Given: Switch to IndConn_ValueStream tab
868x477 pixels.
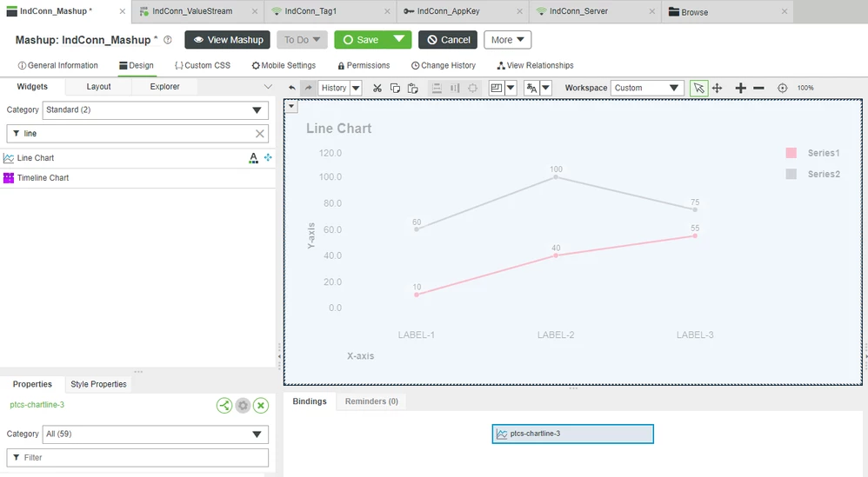Looking at the screenshot, I should click(192, 11).
